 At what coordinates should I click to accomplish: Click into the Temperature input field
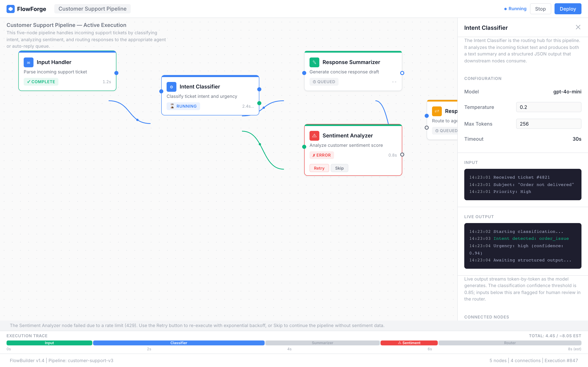(548, 107)
